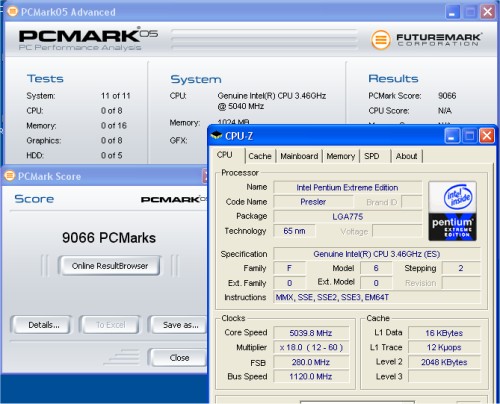
Task: Open the Mainboard tab in CPU-Z
Action: pyautogui.click(x=299, y=156)
